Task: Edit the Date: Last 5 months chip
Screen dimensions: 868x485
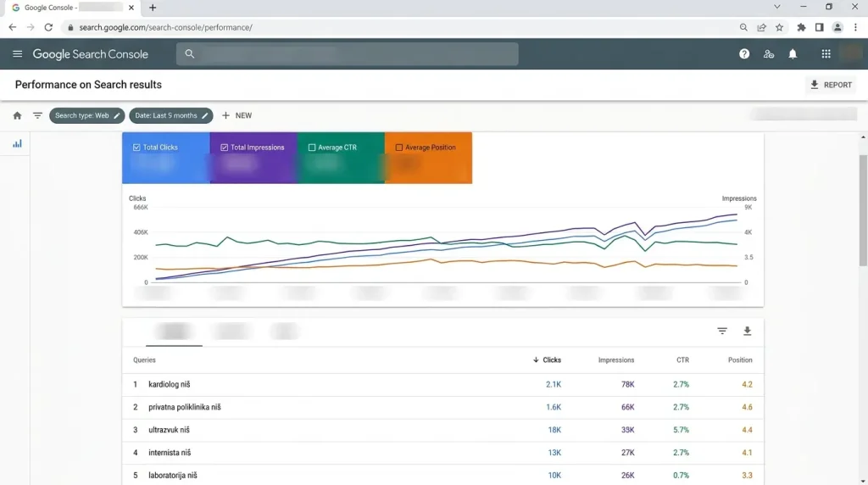Action: click(x=171, y=115)
